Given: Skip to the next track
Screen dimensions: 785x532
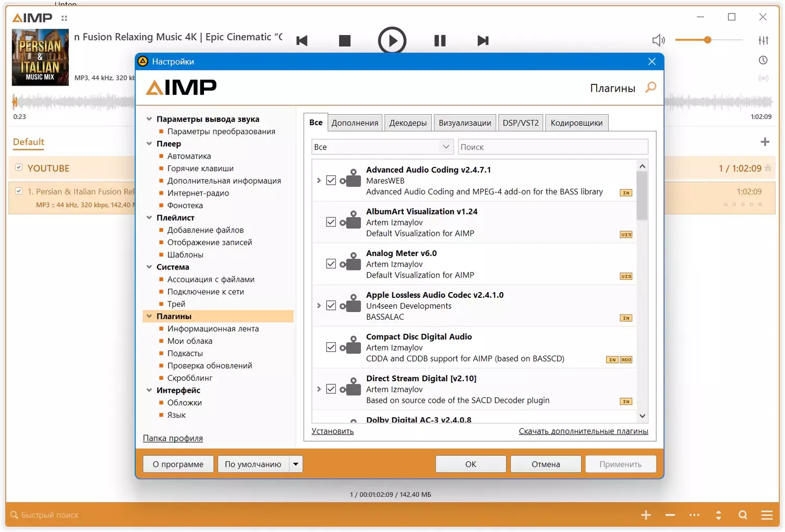Looking at the screenshot, I should point(483,41).
